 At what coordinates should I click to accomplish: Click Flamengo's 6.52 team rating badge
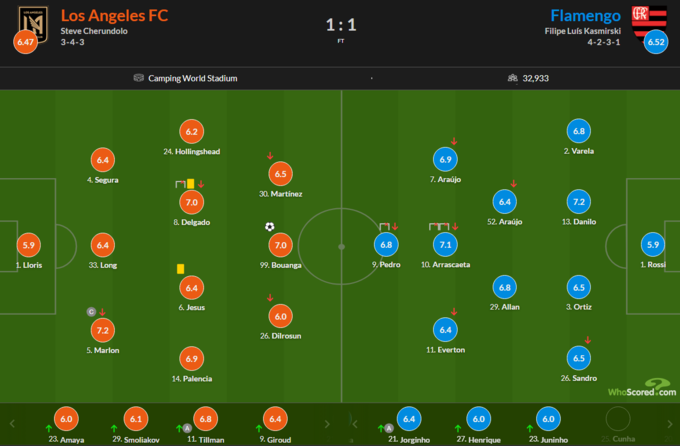tap(656, 43)
